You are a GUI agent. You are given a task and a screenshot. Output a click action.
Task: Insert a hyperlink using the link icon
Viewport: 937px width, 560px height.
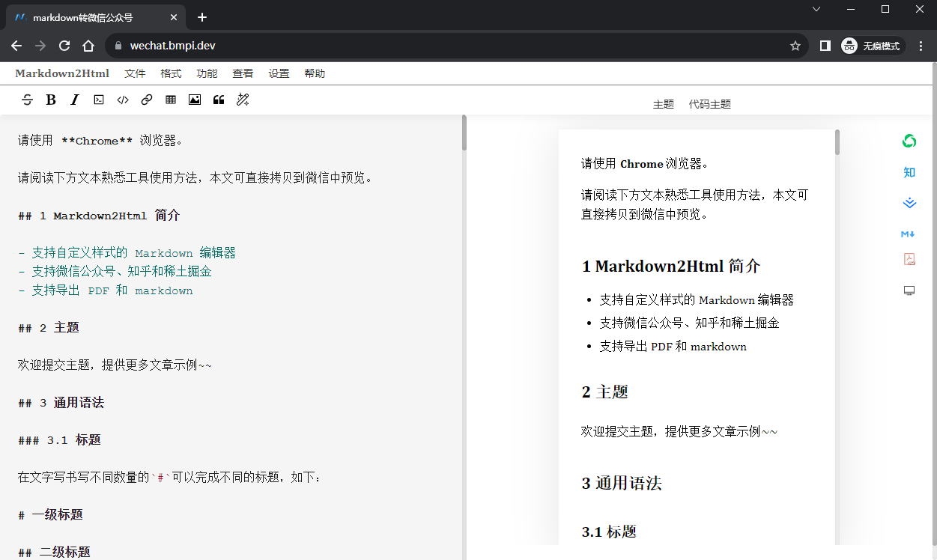[147, 100]
